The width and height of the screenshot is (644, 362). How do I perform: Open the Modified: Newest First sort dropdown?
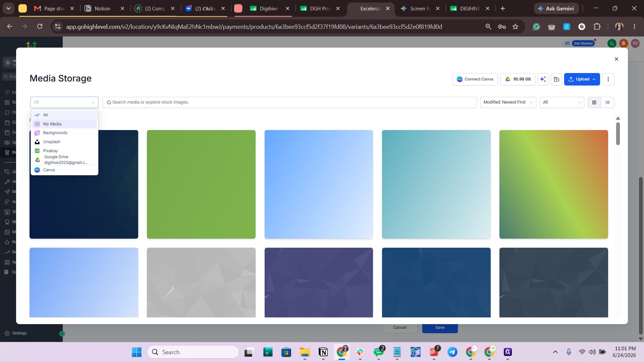click(x=508, y=102)
